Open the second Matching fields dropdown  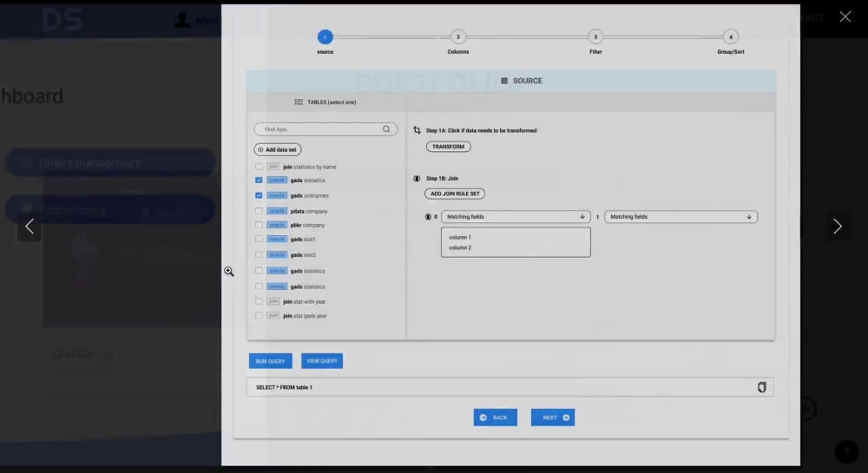tap(681, 217)
